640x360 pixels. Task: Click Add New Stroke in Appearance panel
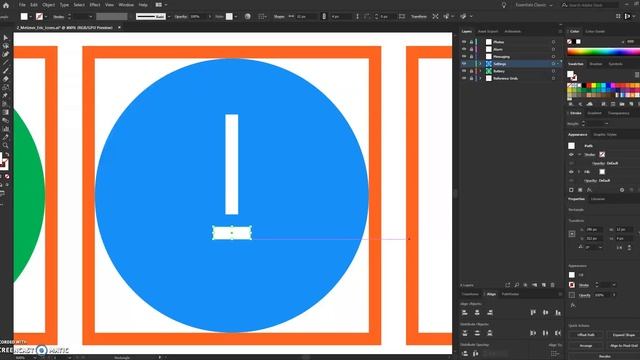coord(571,190)
